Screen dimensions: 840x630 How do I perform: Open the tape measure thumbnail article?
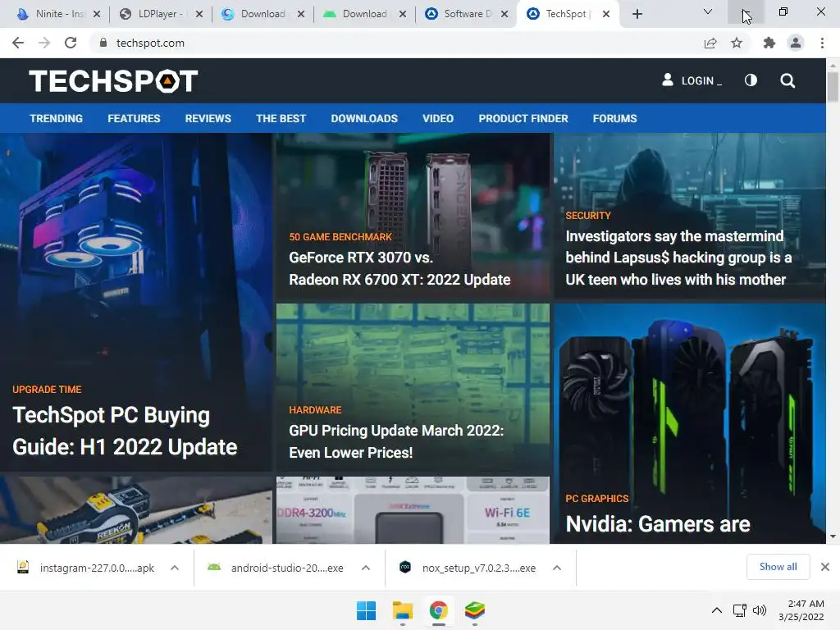coord(136,510)
